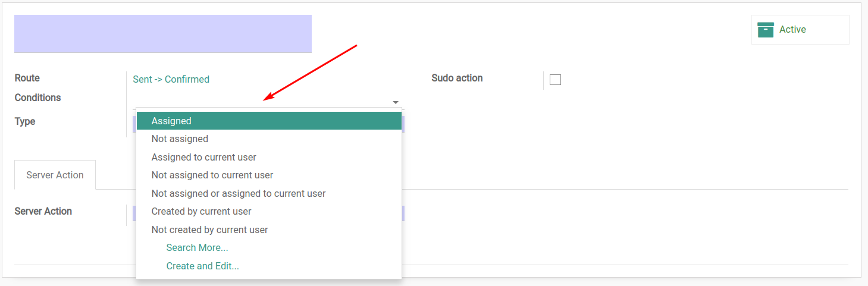Open Search More... in conditions list

click(197, 247)
